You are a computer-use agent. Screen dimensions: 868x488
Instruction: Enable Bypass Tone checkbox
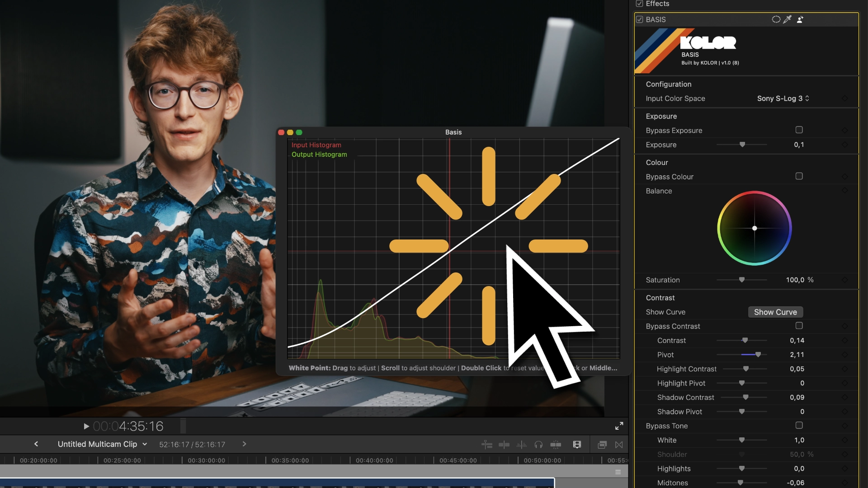(799, 426)
